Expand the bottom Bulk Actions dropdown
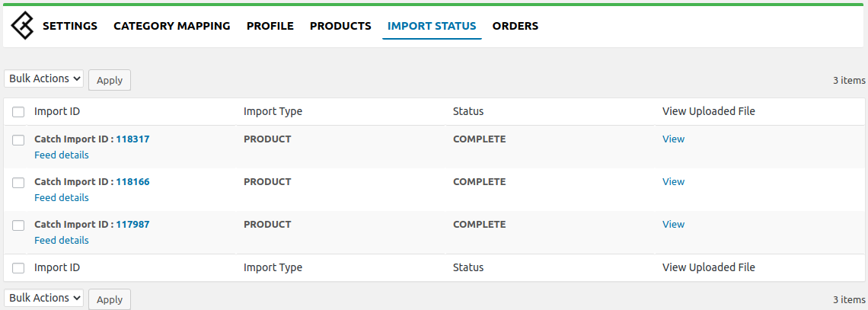 click(44, 298)
